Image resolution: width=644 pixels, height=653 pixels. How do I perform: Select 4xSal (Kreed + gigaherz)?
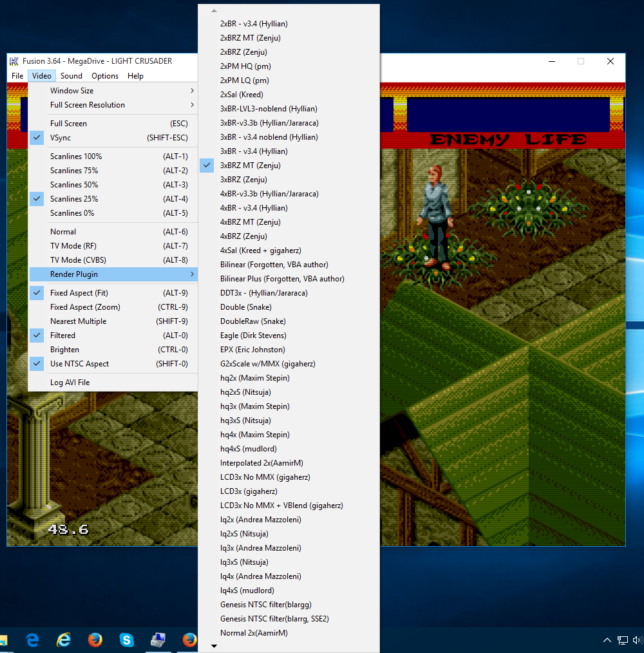point(289,251)
